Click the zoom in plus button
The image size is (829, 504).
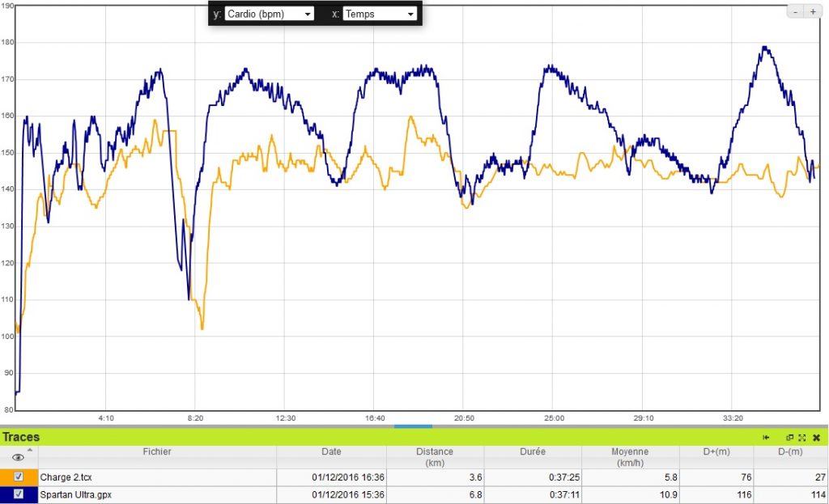pyautogui.click(x=813, y=12)
